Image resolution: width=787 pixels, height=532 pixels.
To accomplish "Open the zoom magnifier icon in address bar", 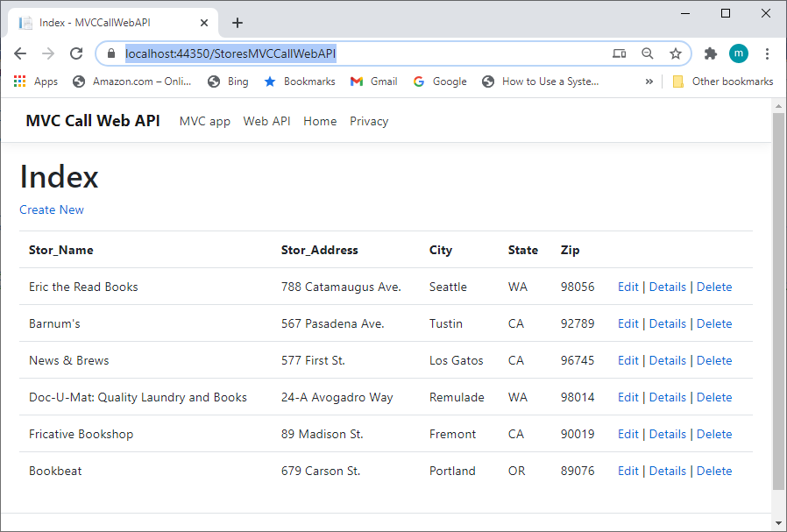I will (648, 53).
